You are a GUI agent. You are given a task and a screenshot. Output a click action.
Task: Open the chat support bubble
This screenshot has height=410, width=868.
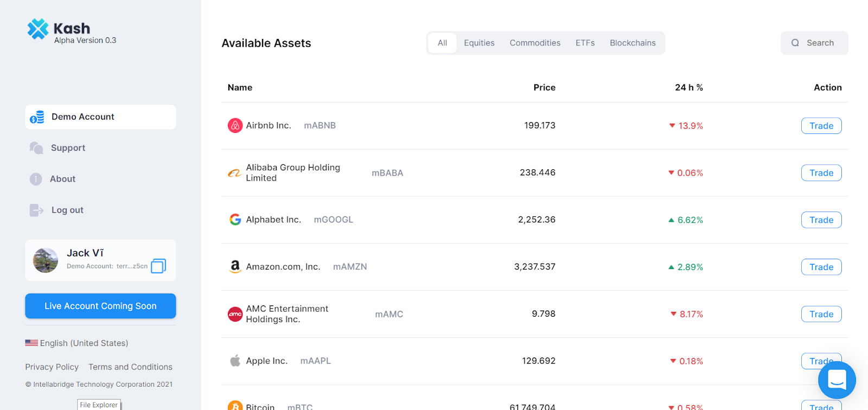pos(837,380)
